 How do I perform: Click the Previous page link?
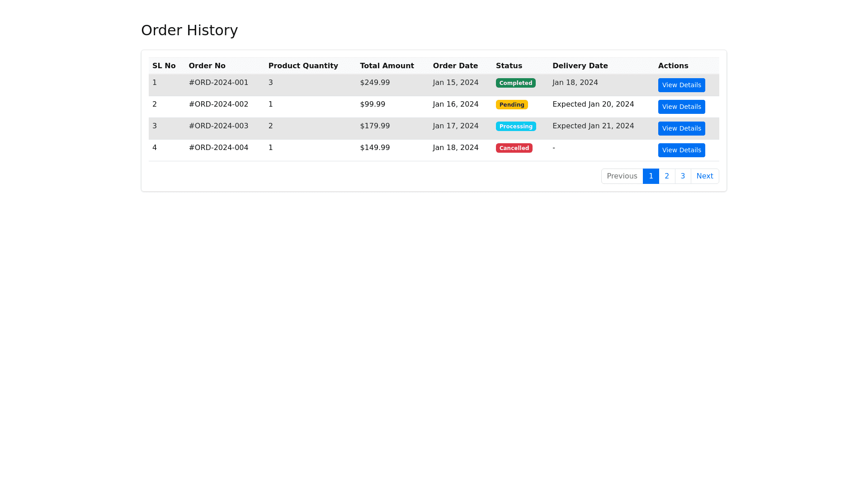(x=622, y=176)
